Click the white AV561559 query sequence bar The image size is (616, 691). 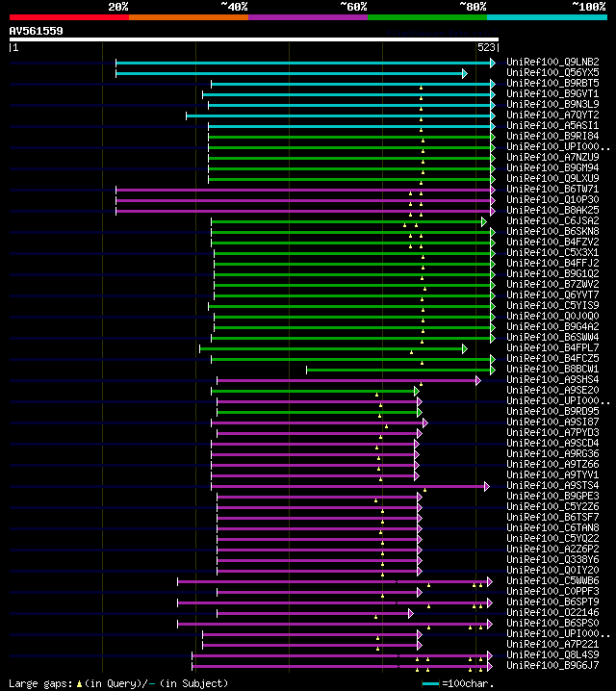click(x=254, y=39)
